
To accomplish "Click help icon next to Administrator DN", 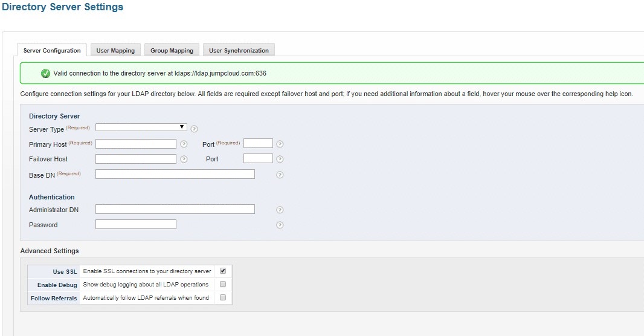I will 280,210.
